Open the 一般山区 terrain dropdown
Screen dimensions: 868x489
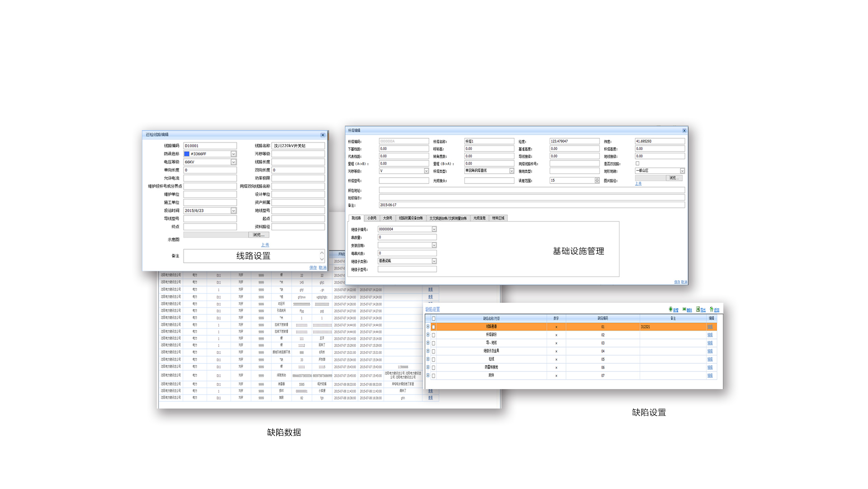(682, 171)
